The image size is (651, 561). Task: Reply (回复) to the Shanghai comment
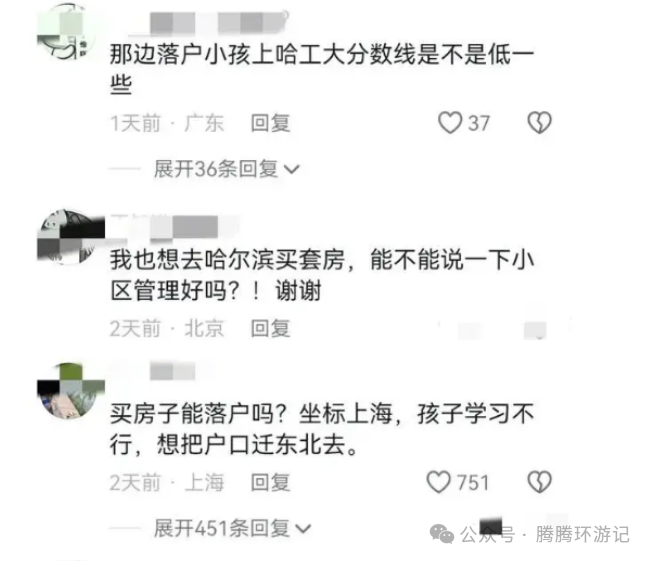coord(270,483)
